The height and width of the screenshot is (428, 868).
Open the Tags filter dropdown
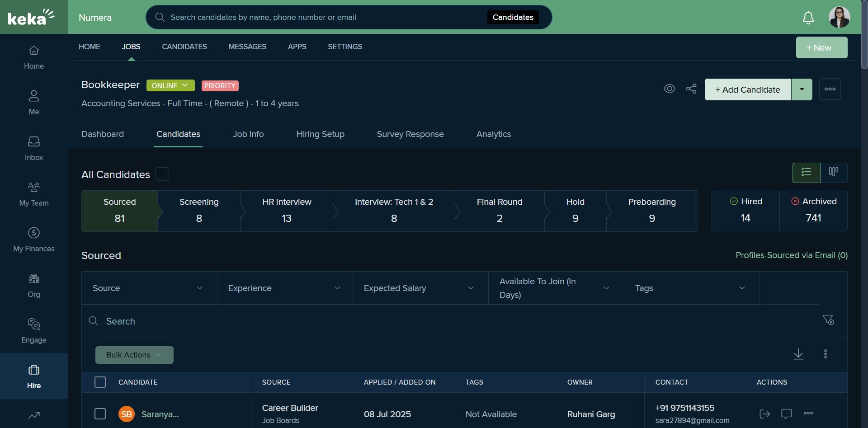pyautogui.click(x=692, y=288)
